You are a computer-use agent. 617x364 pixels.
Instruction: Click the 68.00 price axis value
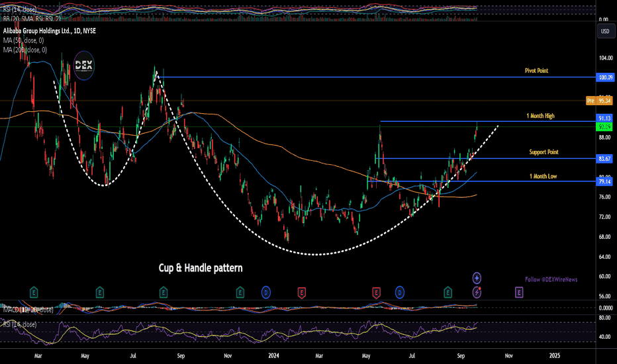[x=605, y=237]
